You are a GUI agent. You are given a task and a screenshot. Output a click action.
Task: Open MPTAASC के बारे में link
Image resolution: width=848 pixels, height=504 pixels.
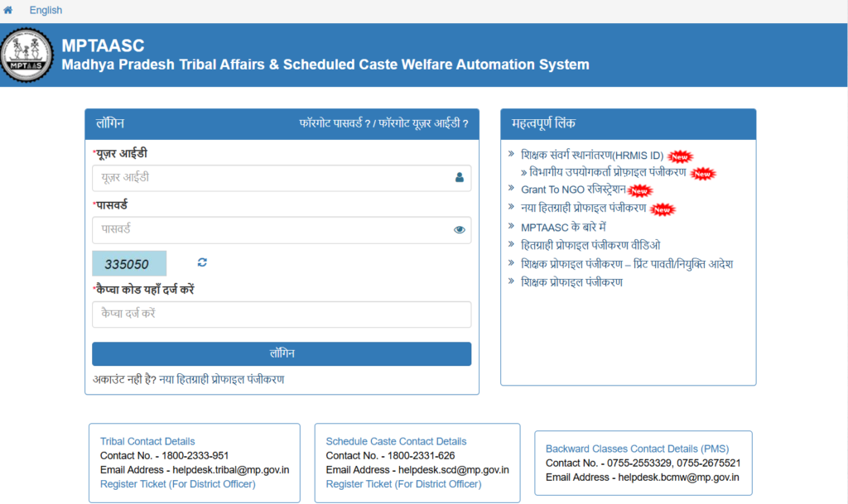tap(563, 227)
